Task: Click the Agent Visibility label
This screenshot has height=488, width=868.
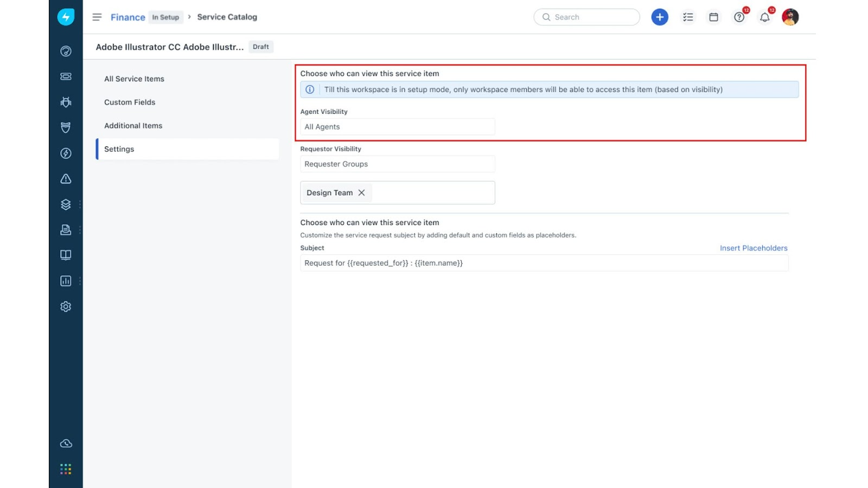Action: tap(324, 112)
